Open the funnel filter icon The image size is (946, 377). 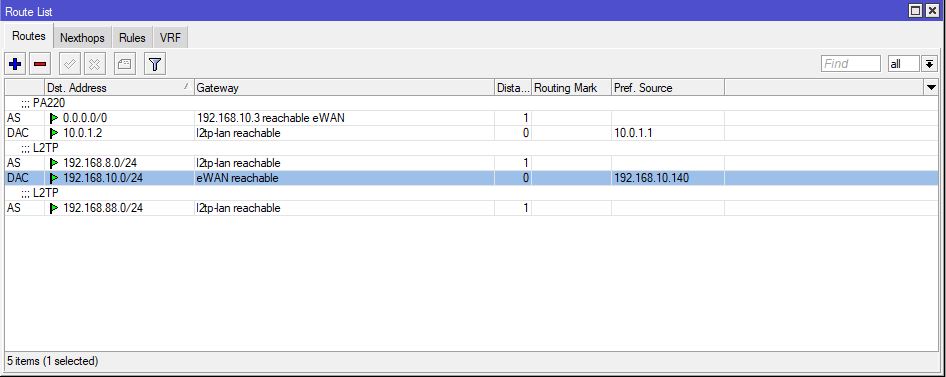point(155,63)
